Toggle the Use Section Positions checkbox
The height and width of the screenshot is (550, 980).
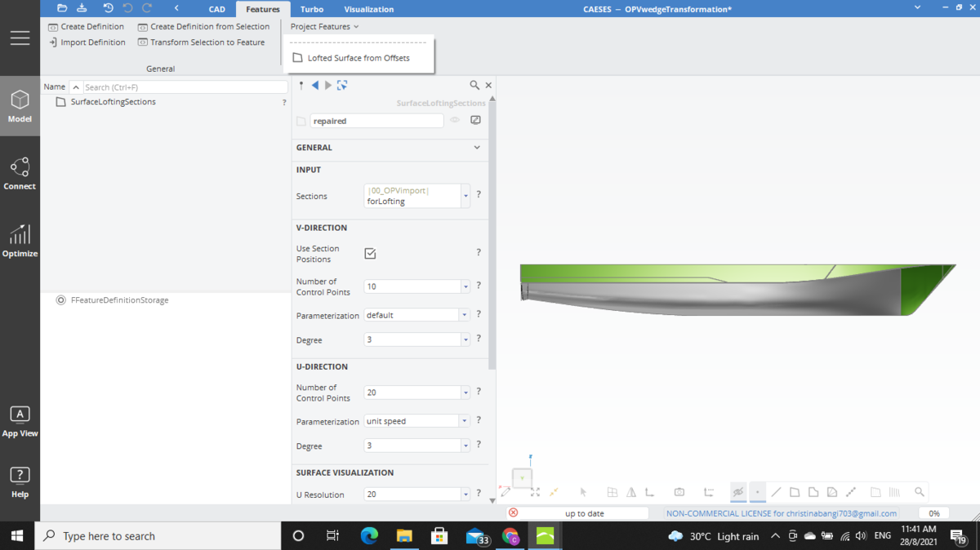point(370,254)
